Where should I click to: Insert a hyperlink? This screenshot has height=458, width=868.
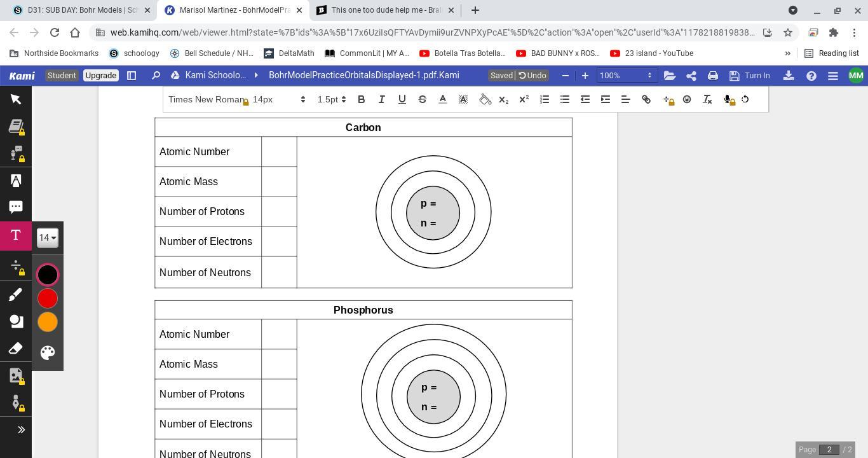pos(646,99)
